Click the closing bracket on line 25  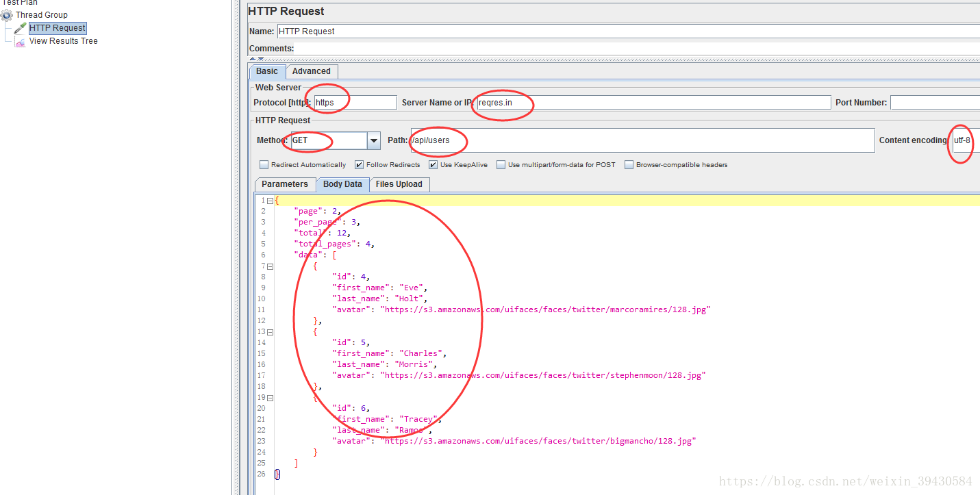pyautogui.click(x=296, y=464)
